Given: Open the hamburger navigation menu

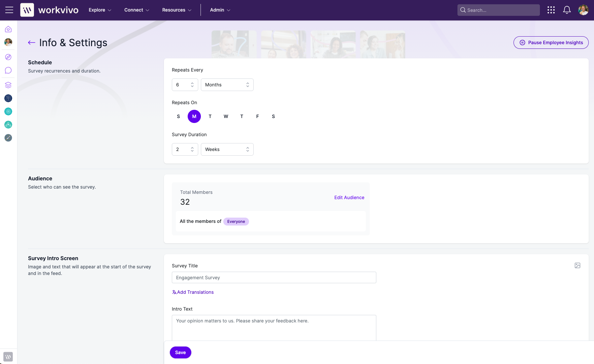Looking at the screenshot, I should pyautogui.click(x=9, y=10).
